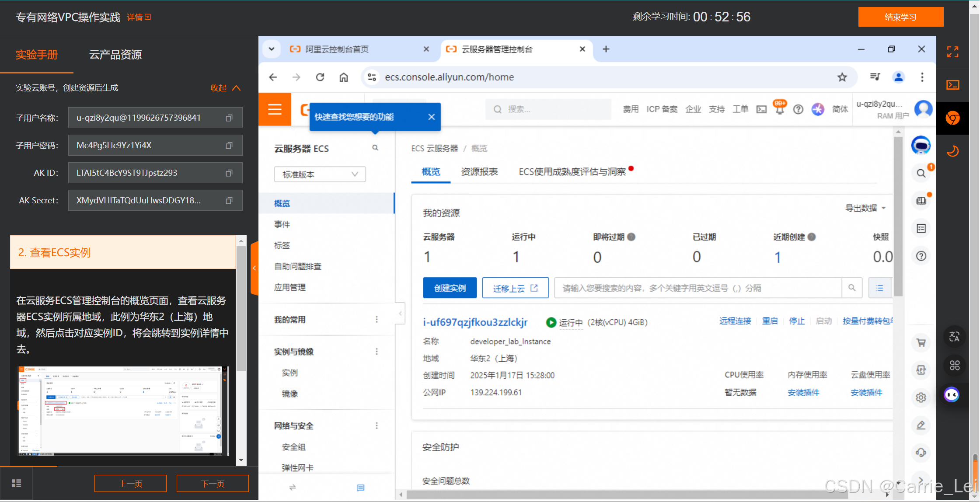Open browser tab search dropdown arrow
Image resolution: width=980 pixels, height=502 pixels.
[272, 49]
